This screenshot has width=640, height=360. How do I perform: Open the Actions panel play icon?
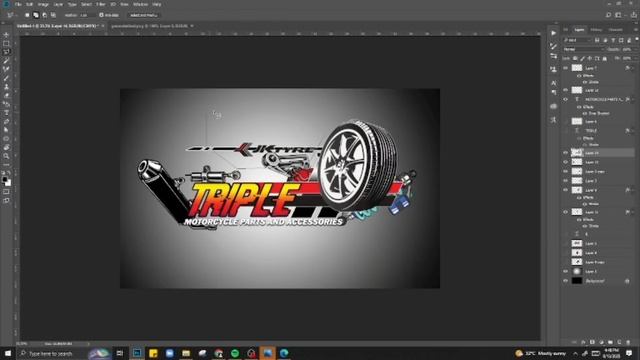click(553, 33)
